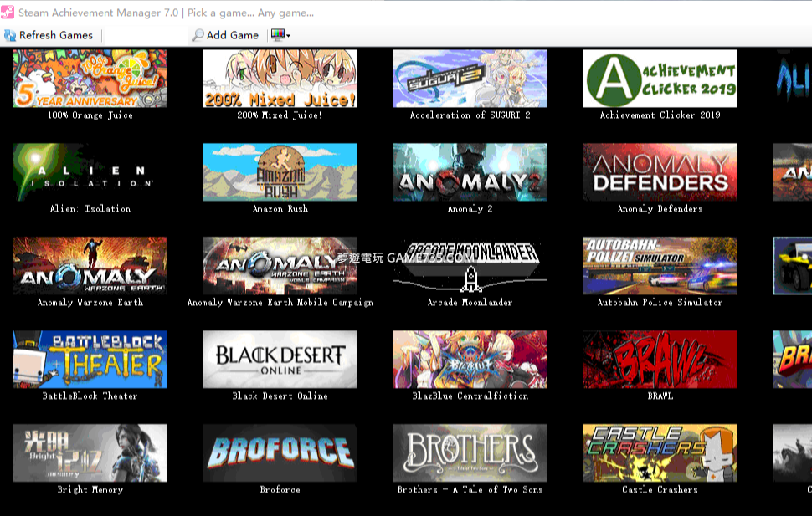This screenshot has height=516, width=812.
Task: Click the '200% Mixed Juice!' title text
Action: [280, 115]
